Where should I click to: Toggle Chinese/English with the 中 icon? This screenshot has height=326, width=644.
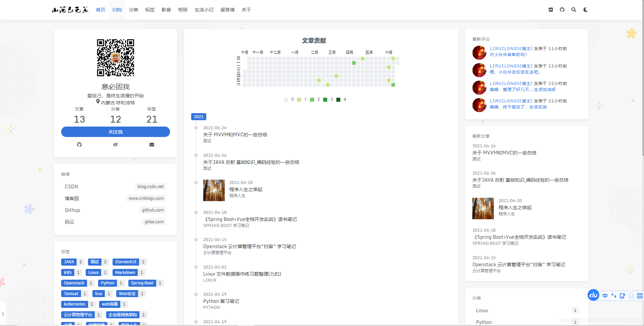[605, 296]
